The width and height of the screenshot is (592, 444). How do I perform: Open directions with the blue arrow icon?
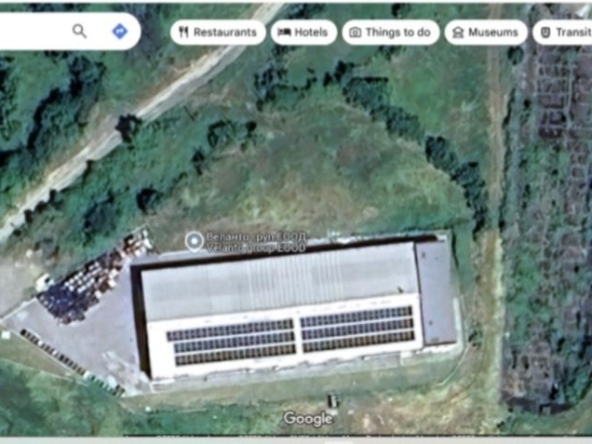[120, 31]
